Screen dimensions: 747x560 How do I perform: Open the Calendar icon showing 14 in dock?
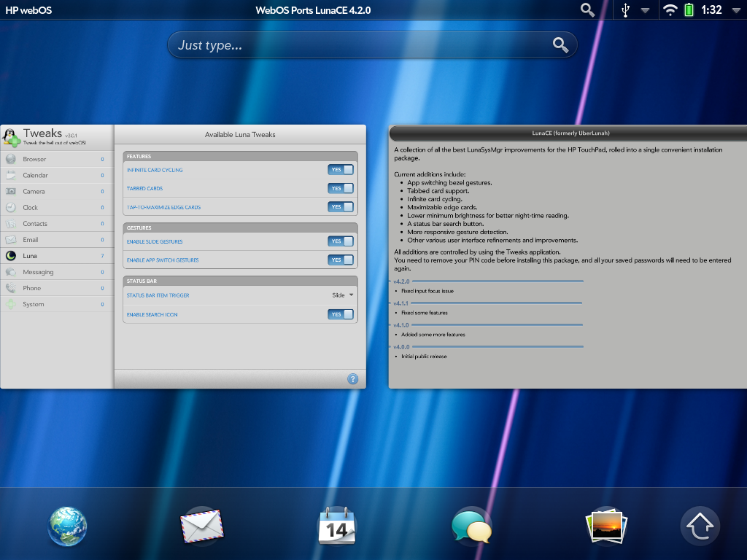pos(337,526)
